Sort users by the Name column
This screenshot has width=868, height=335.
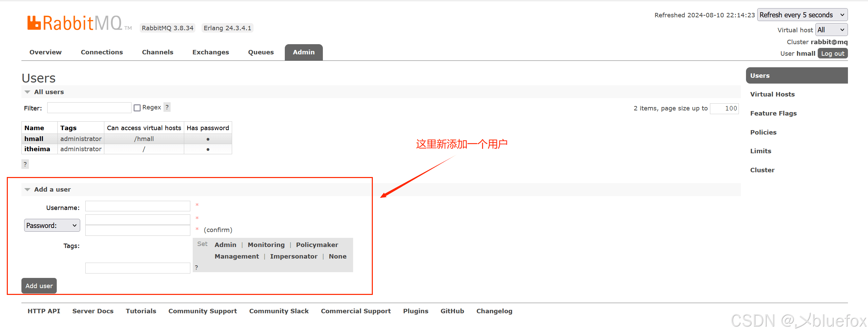[x=34, y=128]
